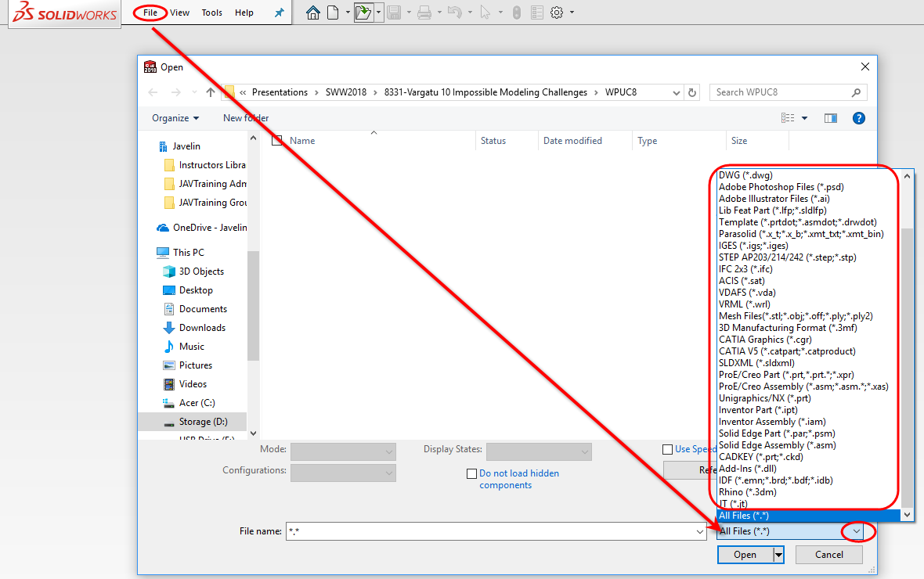Open the Tools menu
The image size is (924, 579).
[211, 13]
